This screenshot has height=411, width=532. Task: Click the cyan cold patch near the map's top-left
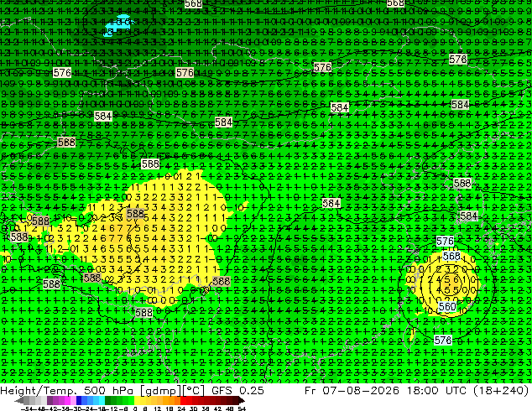point(117,24)
